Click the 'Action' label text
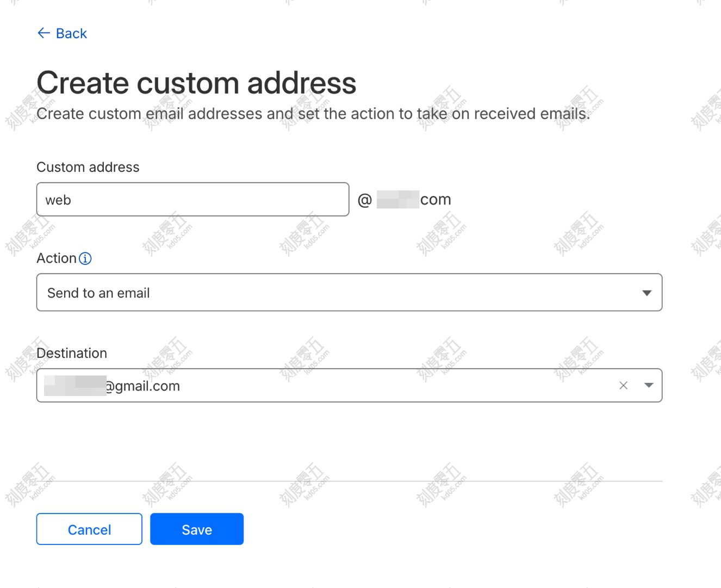This screenshot has width=721, height=588. 56,258
